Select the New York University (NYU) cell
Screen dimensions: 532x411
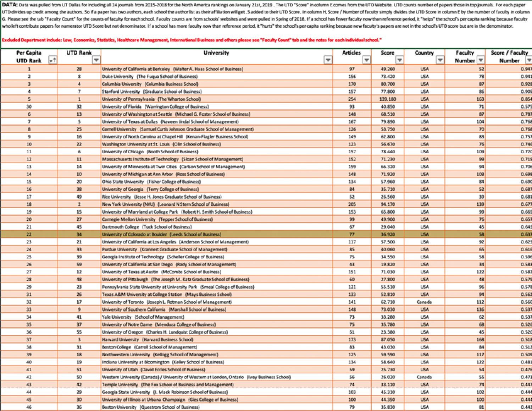coord(217,204)
